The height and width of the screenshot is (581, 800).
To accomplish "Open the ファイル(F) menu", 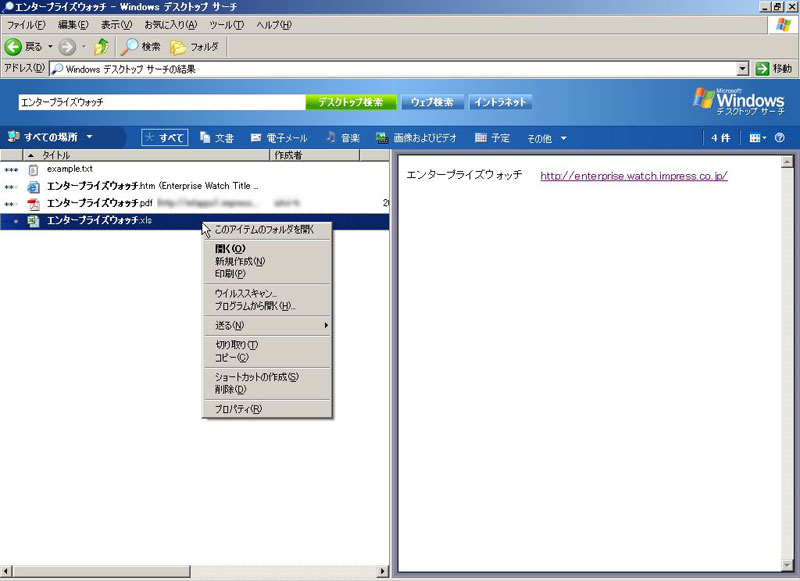I will tap(26, 24).
